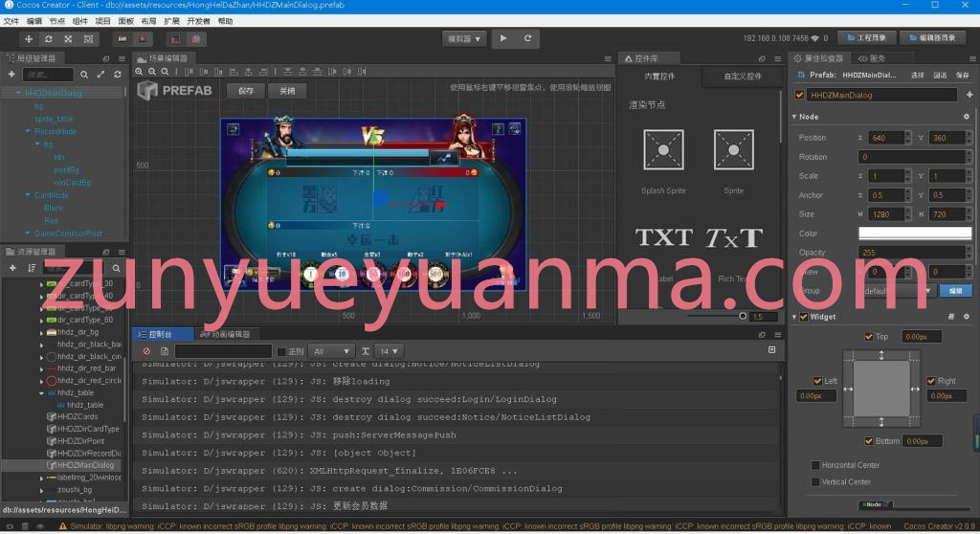Viewport: 980px width, 534px height.
Task: Uncheck the Widget Left alignment checkbox
Action: pos(817,381)
